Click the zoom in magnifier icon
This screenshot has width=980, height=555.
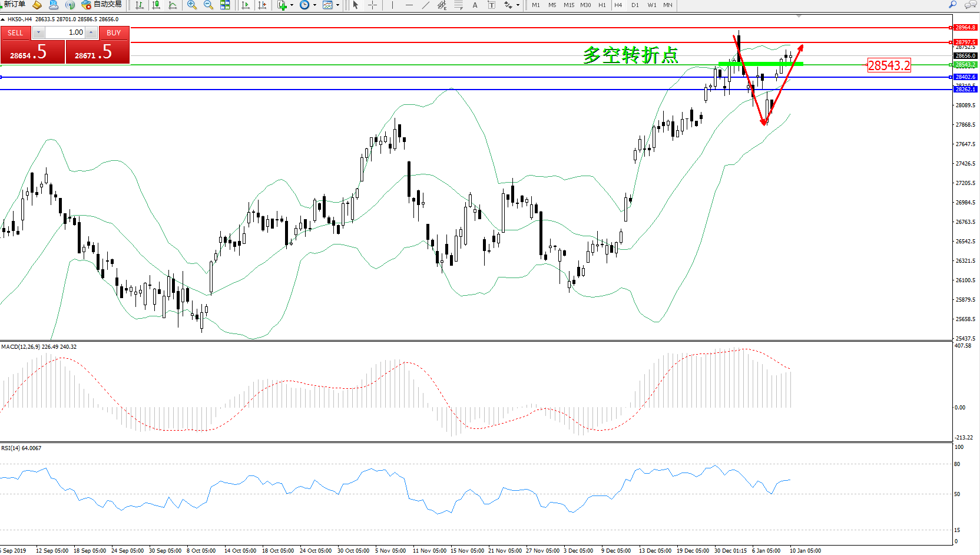coord(191,5)
